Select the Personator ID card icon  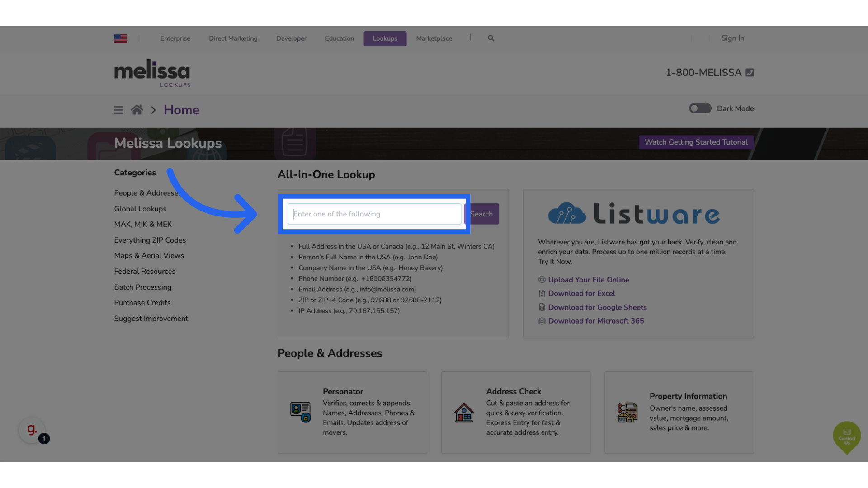300,412
